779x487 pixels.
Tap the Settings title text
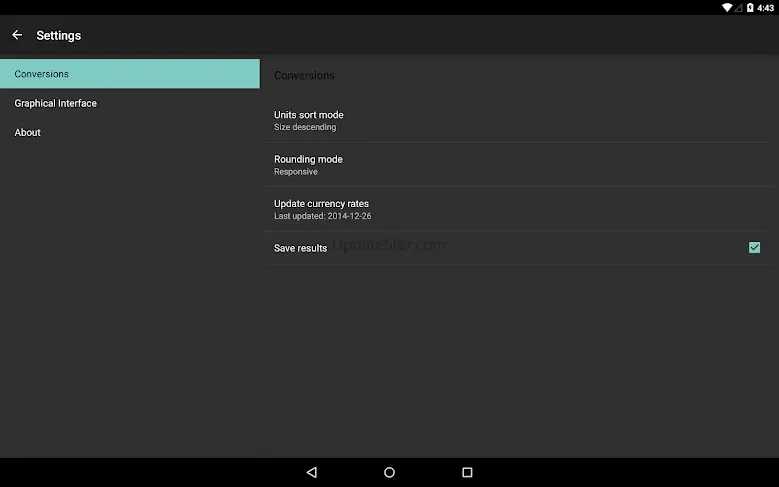point(59,35)
